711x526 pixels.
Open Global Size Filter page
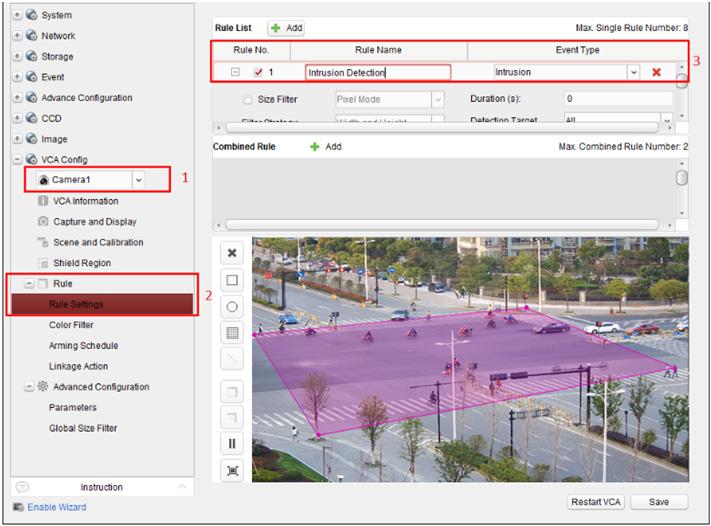(83, 428)
